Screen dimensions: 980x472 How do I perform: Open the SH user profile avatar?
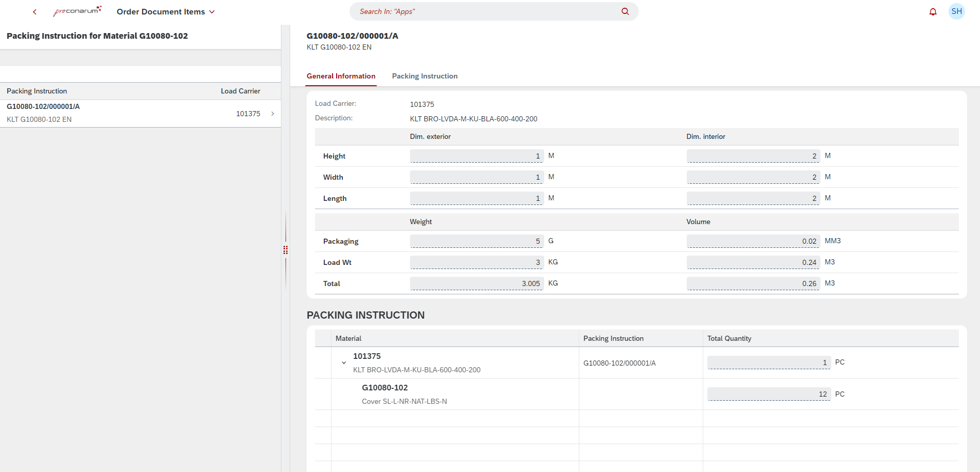point(956,11)
